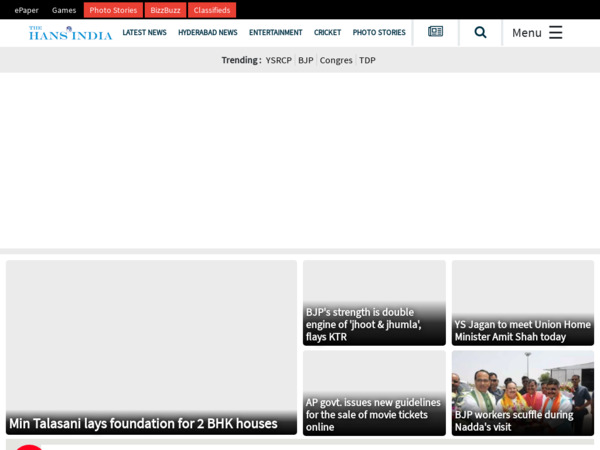Click the newspaper icon
The height and width of the screenshot is (450, 600).
click(x=435, y=31)
